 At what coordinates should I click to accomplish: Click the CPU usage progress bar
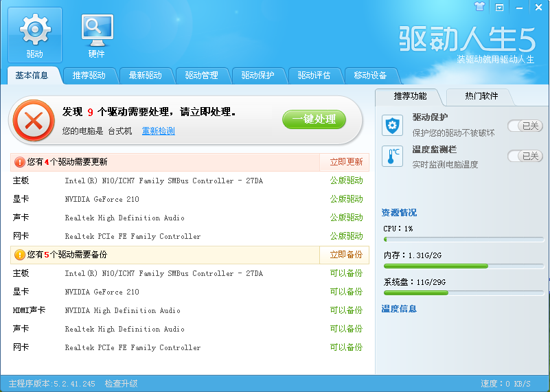click(463, 240)
